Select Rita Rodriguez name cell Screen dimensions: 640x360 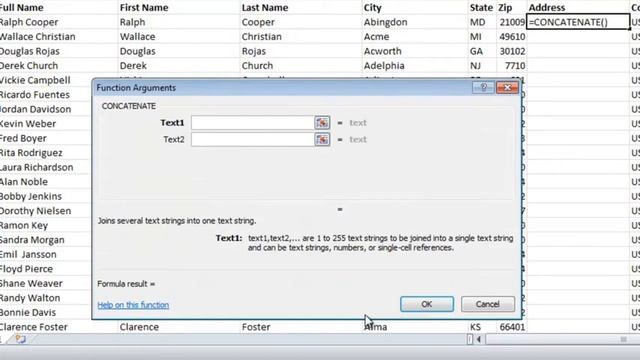point(46,153)
